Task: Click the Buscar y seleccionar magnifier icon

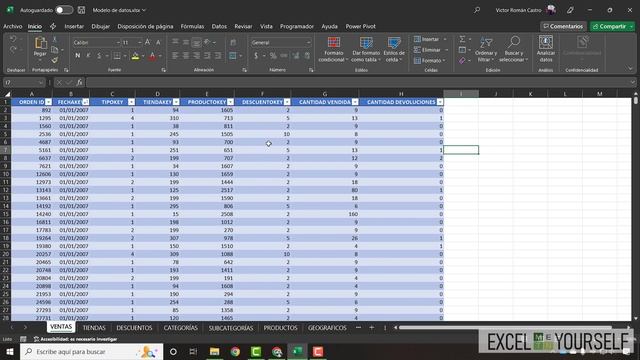Action: tap(514, 42)
